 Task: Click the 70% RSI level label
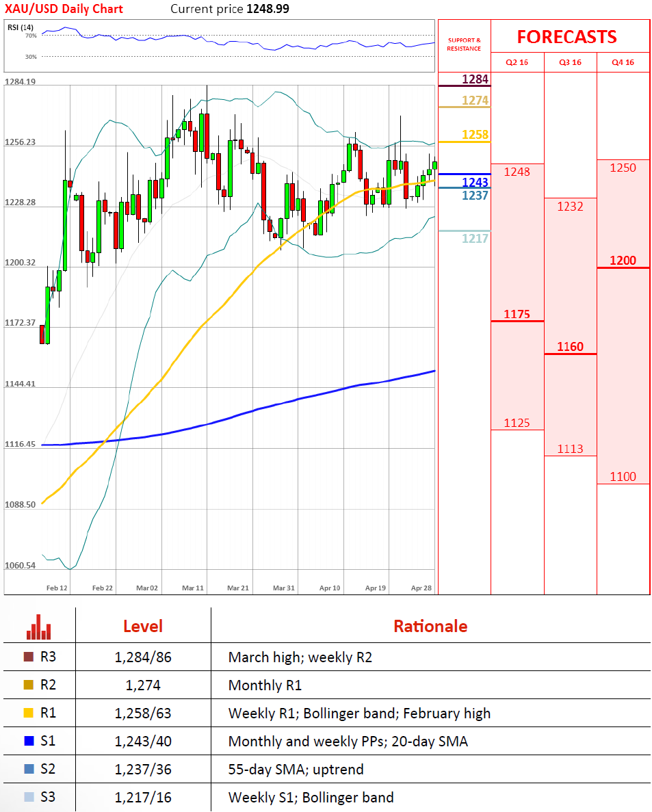click(x=31, y=36)
